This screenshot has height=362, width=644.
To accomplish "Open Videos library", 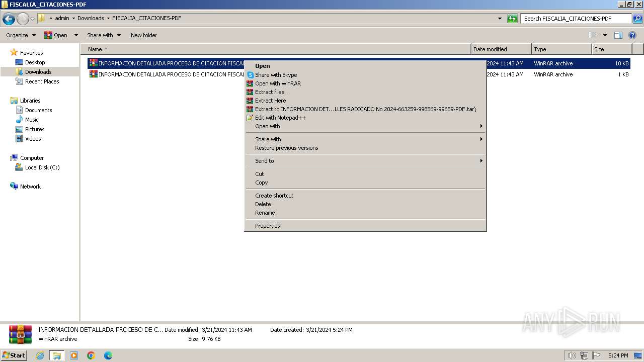I will 33,139.
